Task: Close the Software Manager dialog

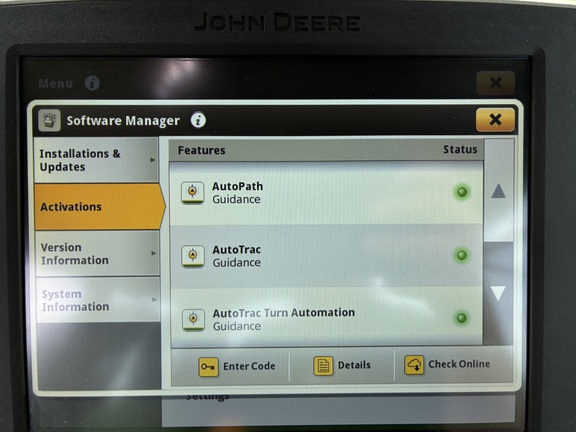Action: coord(495,119)
